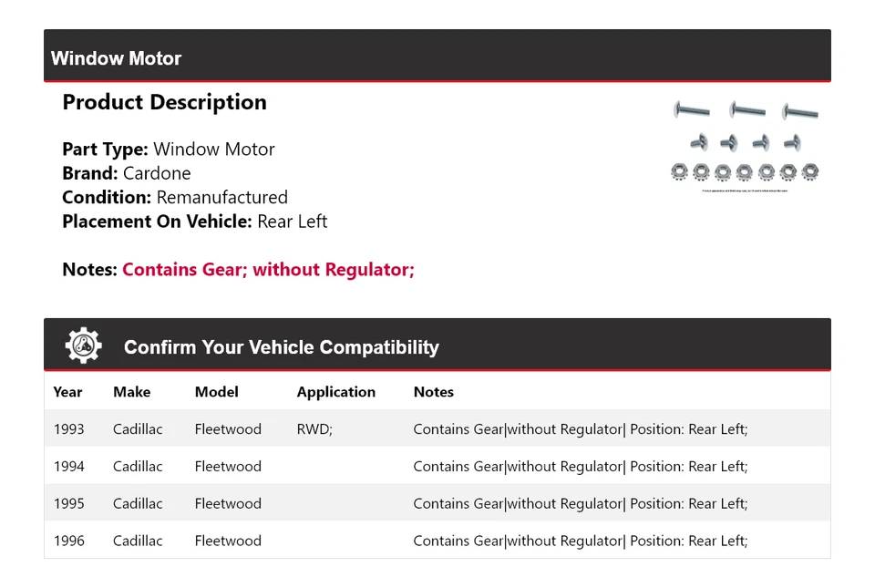
Task: Click the gear icon beside Confirm Your Vehicle Compatibility
Action: tap(83, 346)
